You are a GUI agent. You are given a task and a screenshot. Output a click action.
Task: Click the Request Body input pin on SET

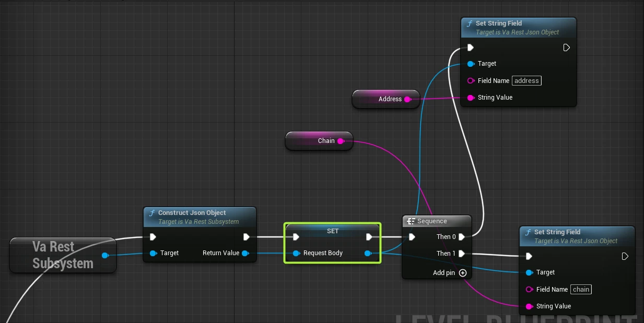(296, 253)
